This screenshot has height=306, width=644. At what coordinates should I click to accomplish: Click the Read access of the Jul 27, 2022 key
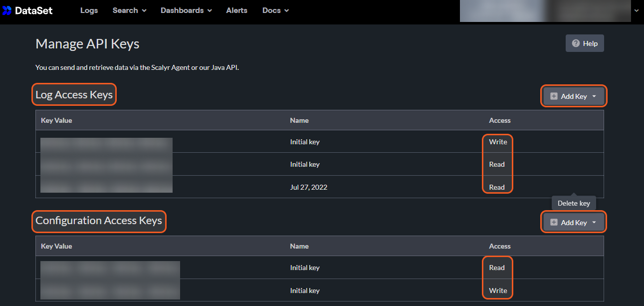tap(497, 187)
